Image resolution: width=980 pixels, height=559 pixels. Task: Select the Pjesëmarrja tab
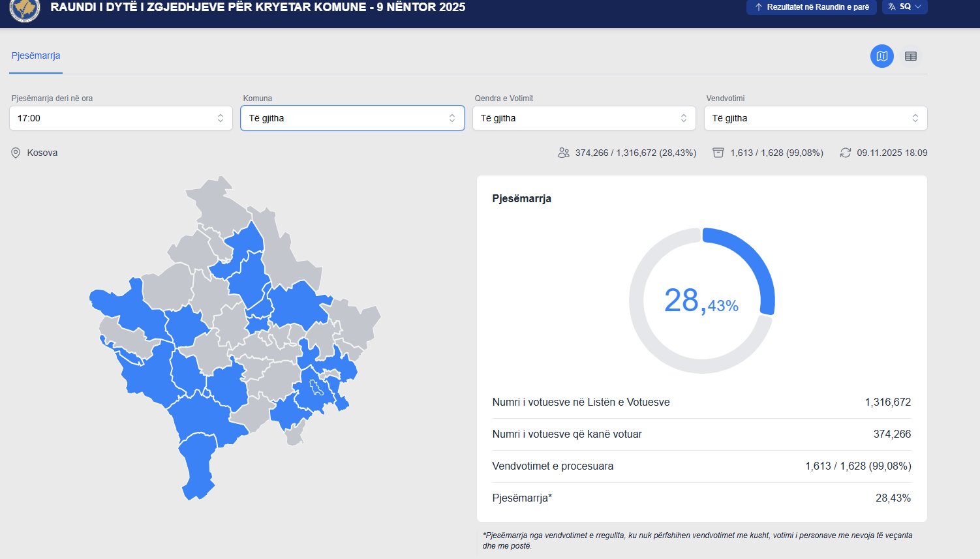click(x=35, y=56)
